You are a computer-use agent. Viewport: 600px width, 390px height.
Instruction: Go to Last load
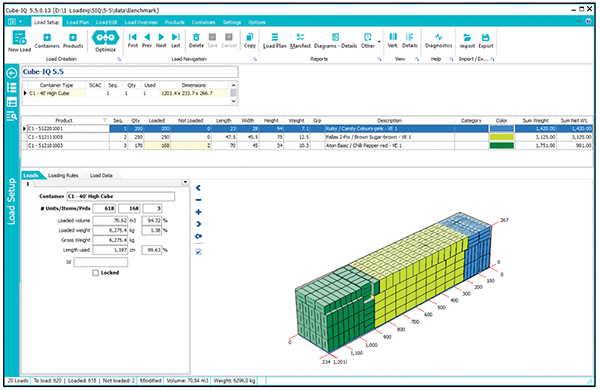pyautogui.click(x=176, y=41)
